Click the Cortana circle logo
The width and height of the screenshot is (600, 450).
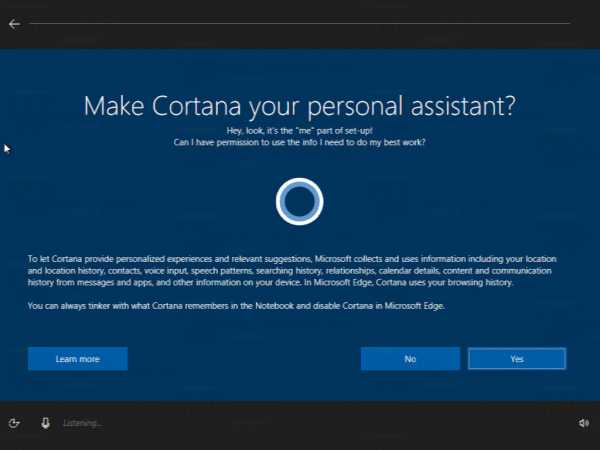(299, 202)
